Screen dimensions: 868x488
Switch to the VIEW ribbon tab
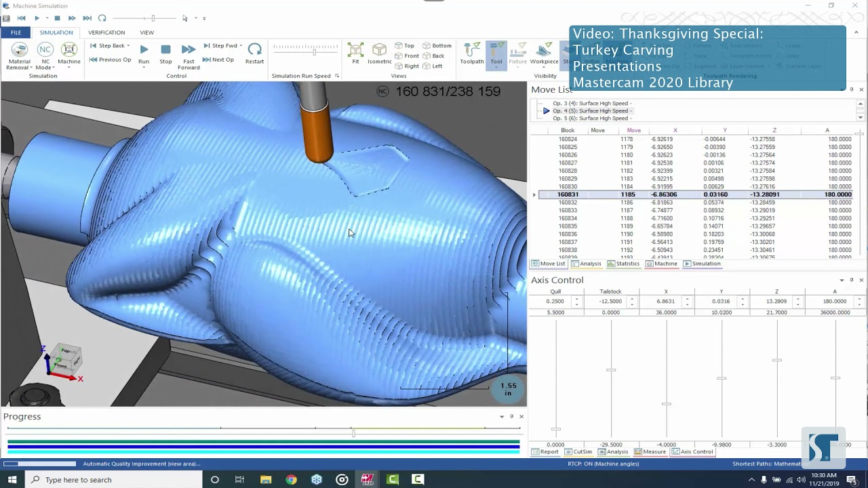(146, 32)
